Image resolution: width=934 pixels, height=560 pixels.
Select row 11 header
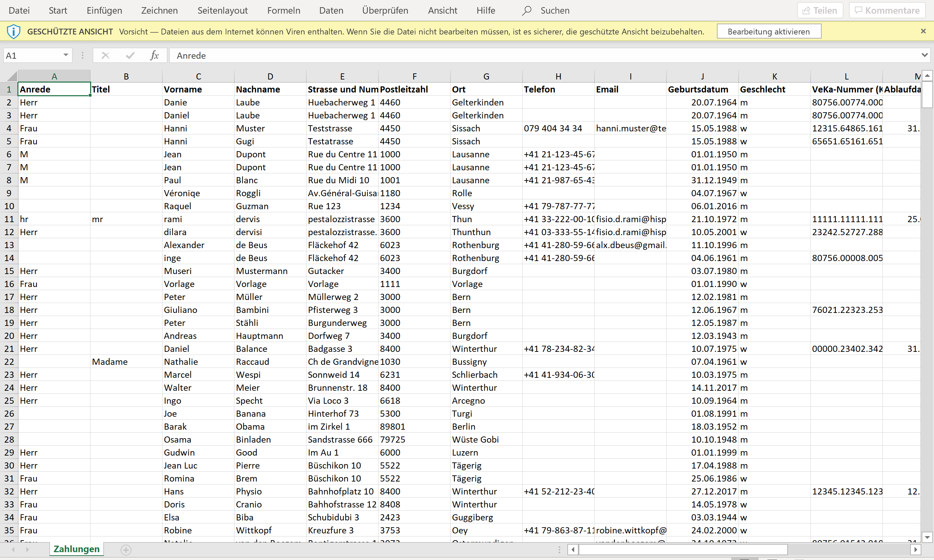point(9,219)
